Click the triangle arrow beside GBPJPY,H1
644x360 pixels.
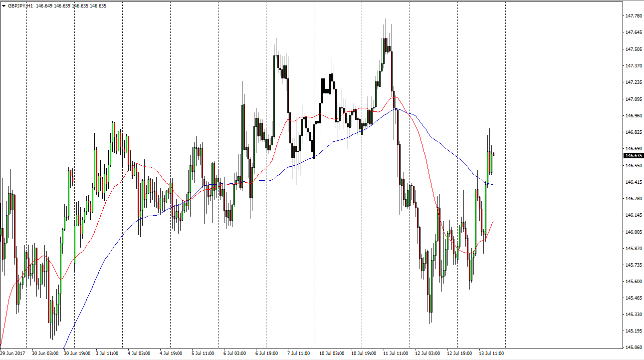tap(4, 6)
